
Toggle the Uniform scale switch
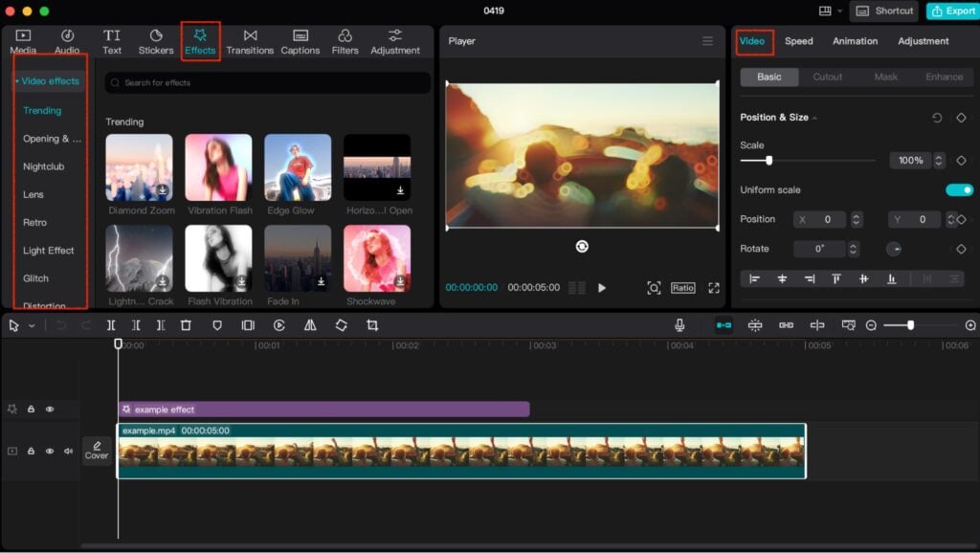click(x=959, y=190)
